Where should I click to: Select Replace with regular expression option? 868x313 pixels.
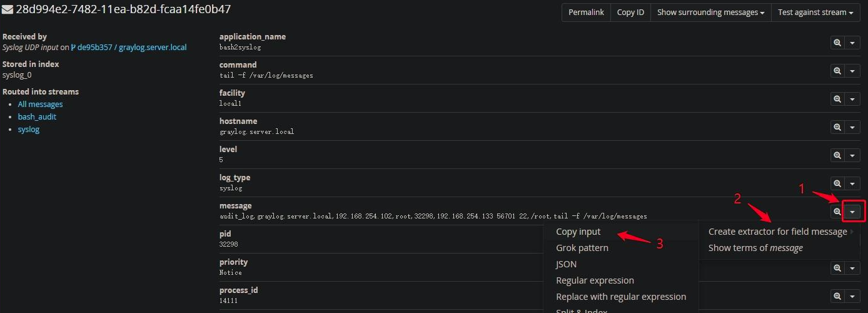(620, 297)
